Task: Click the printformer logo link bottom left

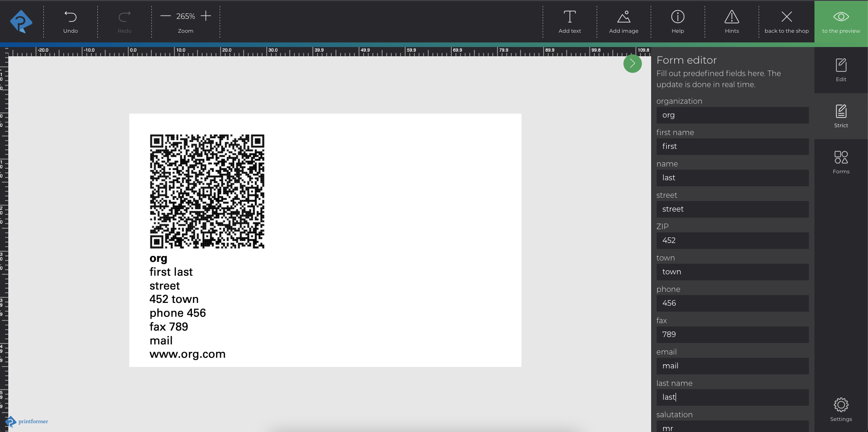Action: pos(26,421)
